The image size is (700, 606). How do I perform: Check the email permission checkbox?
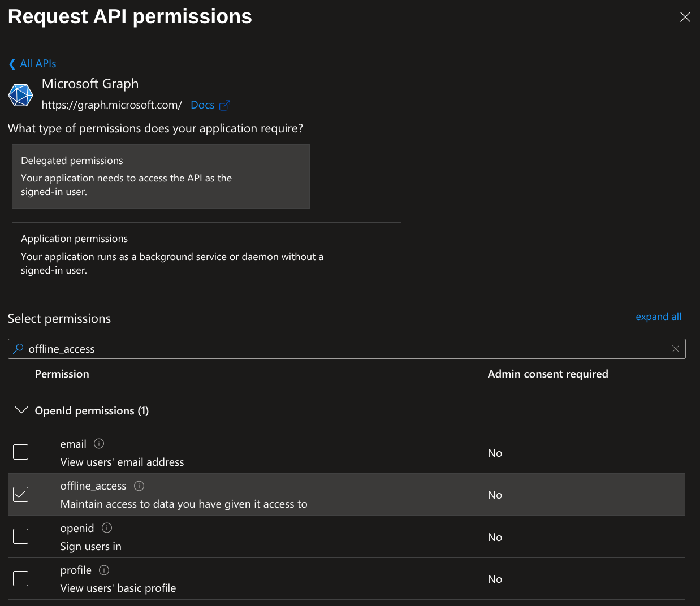(20, 452)
